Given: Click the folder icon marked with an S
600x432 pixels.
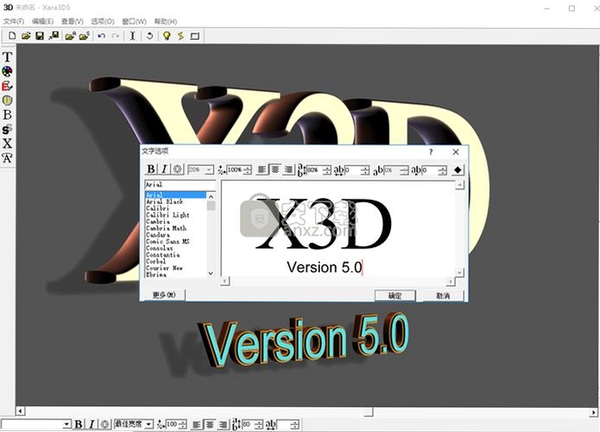Looking at the screenshot, I should pos(84,36).
